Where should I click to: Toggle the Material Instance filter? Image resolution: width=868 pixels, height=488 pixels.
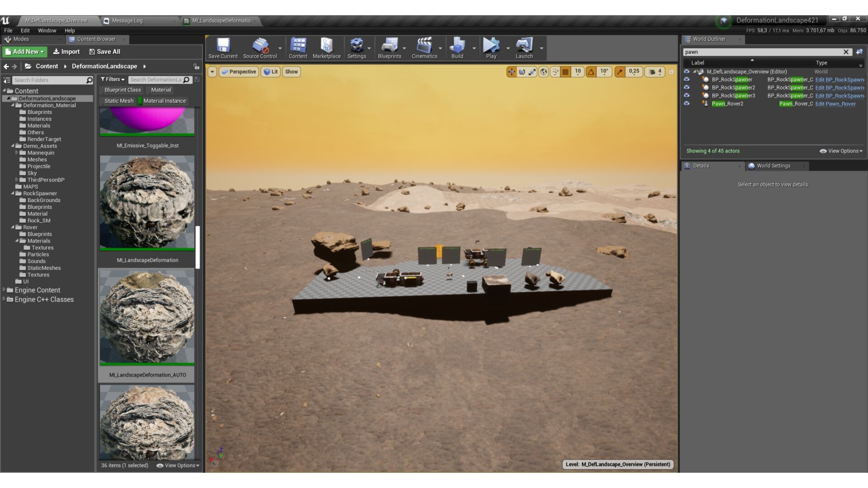(164, 101)
